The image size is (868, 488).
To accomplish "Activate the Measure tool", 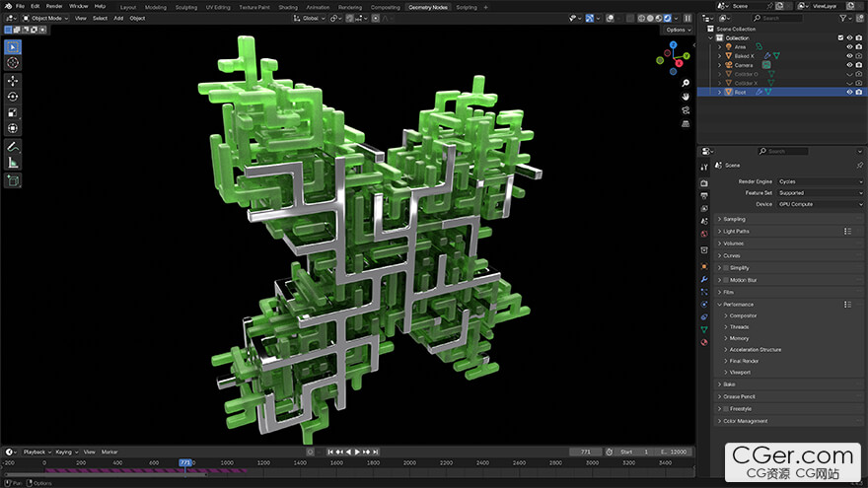I will coord(13,162).
